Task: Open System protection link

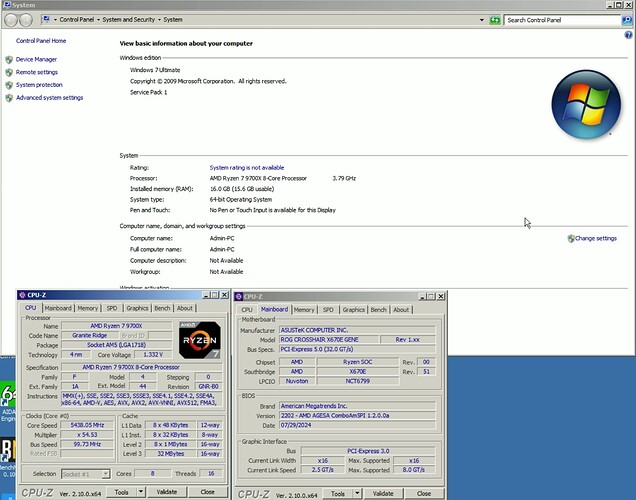Action: pos(39,85)
